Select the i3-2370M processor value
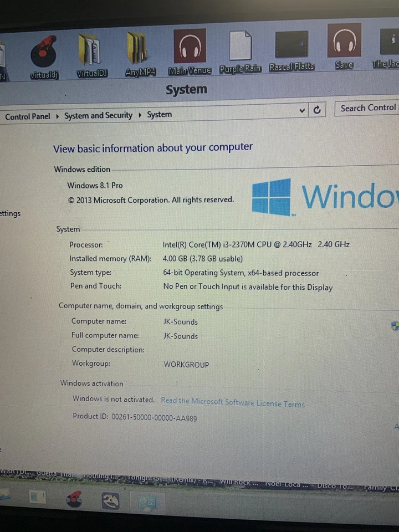The height and width of the screenshot is (532, 399). pos(256,244)
